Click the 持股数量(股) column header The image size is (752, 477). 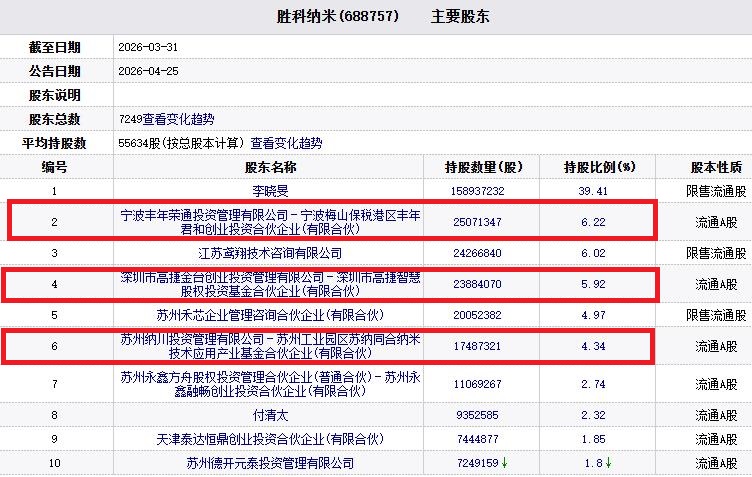[x=484, y=167]
